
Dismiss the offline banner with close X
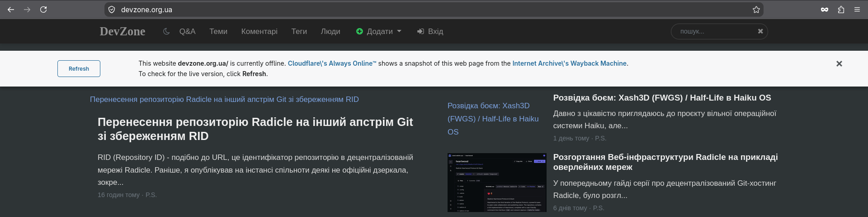click(839, 64)
